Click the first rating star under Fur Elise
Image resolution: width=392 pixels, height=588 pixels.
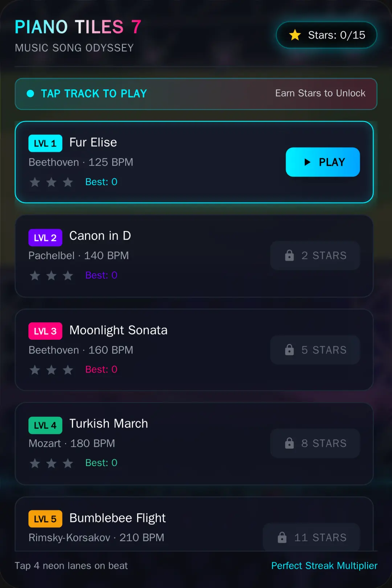pyautogui.click(x=35, y=182)
